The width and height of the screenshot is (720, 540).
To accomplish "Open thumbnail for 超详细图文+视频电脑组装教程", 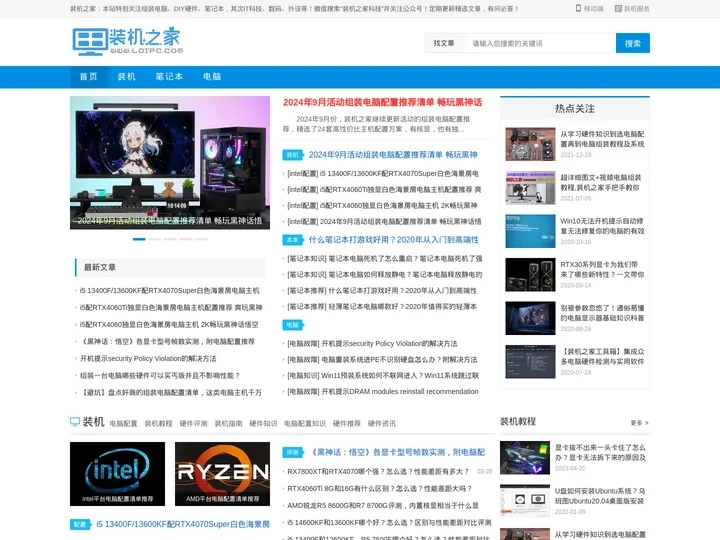I will coord(530,187).
